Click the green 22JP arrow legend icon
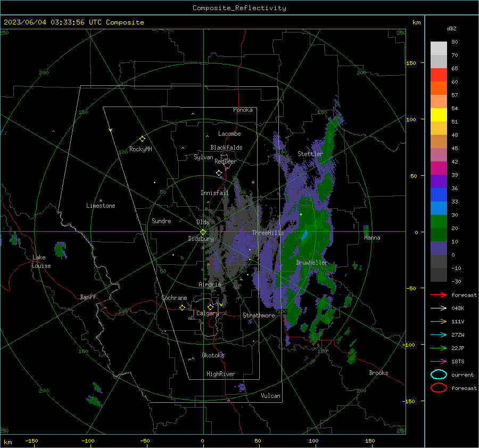 click(439, 348)
